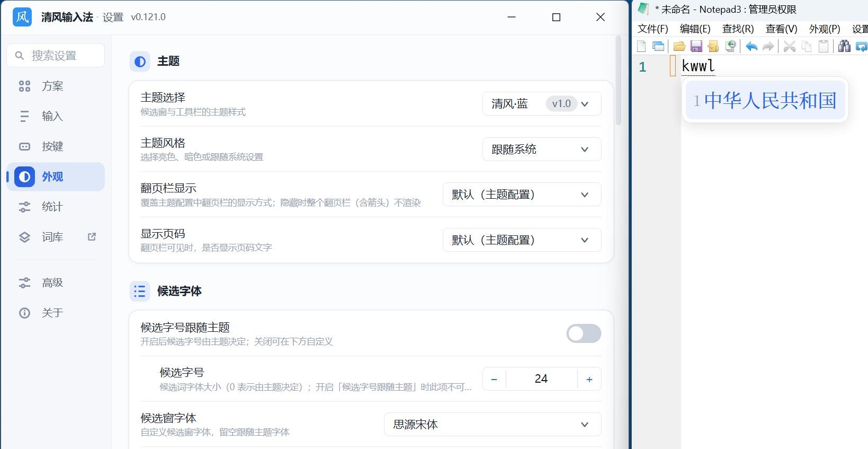Expand the 主题选择 dropdown showing 清风·蓝
The image size is (868, 449).
(x=542, y=104)
